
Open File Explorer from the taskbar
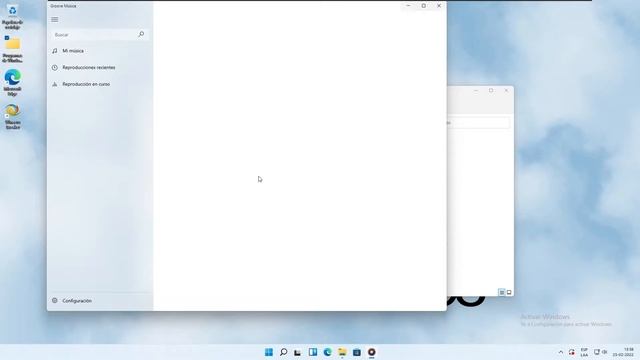pyautogui.click(x=342, y=352)
